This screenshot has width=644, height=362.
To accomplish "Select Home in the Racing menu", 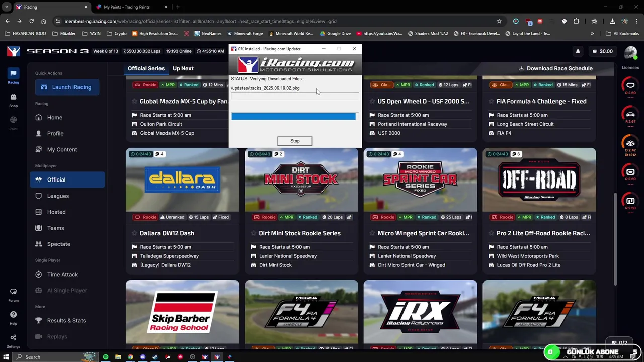I will click(67, 117).
